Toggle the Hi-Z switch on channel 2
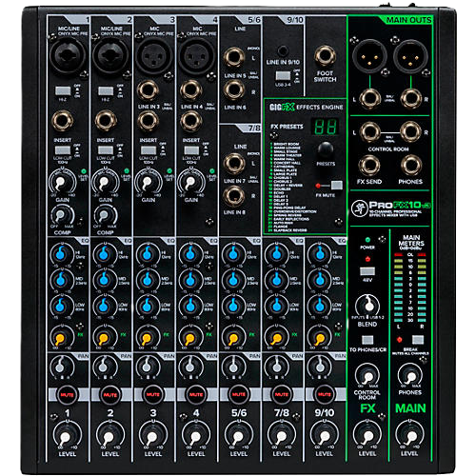The image size is (476, 476). click(106, 91)
